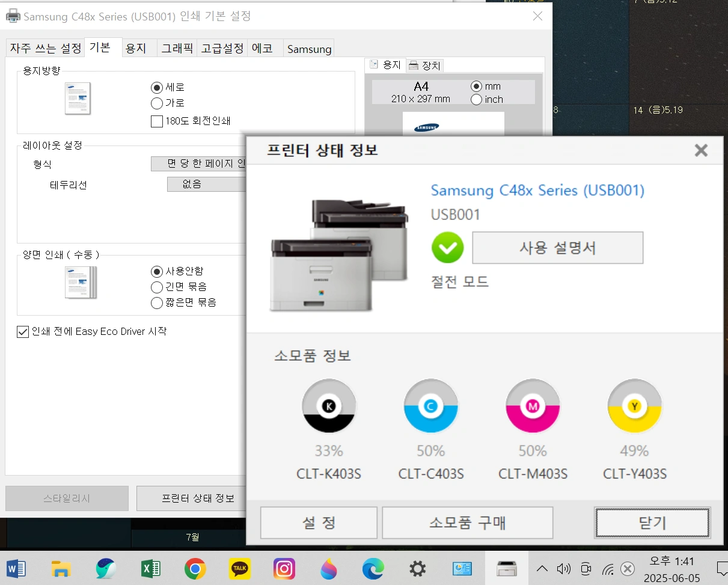This screenshot has width=728, height=585.
Task: Select 사용안함 for duplex printing
Action: [x=157, y=271]
